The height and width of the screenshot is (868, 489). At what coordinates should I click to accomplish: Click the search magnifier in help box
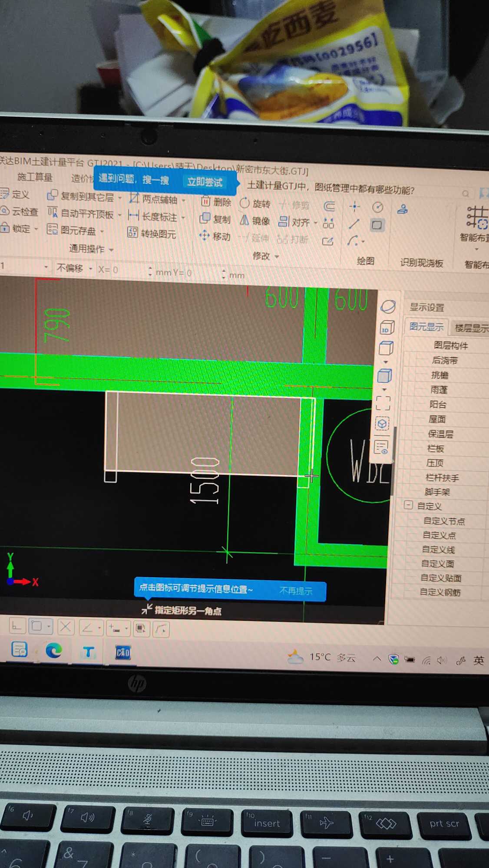pyautogui.click(x=465, y=194)
